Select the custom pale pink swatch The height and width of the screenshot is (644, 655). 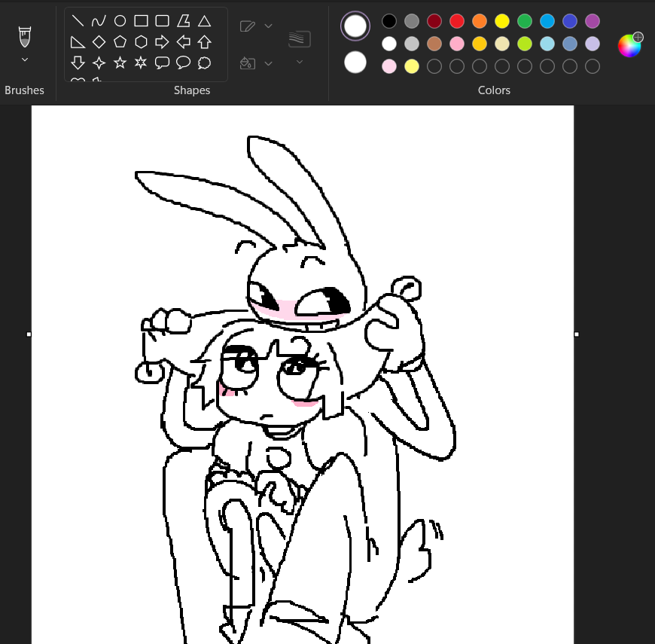[x=389, y=66]
